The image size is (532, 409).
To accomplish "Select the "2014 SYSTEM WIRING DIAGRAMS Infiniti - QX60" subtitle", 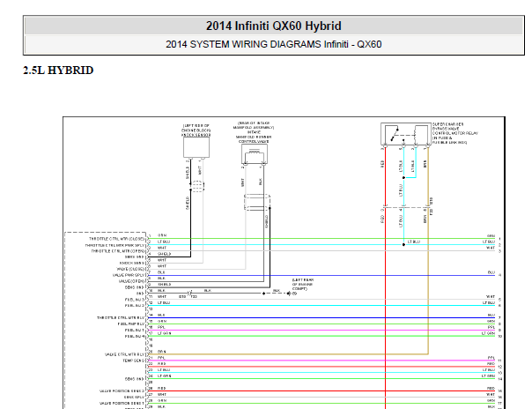I will (x=273, y=44).
